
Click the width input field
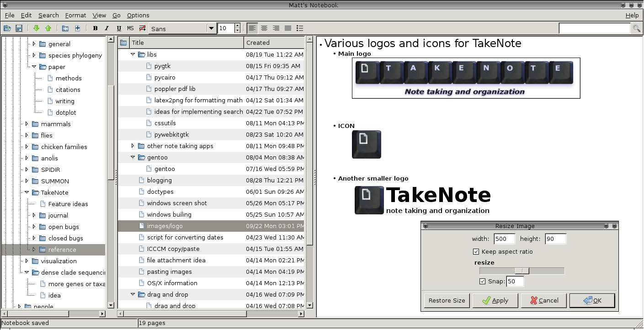tap(505, 239)
